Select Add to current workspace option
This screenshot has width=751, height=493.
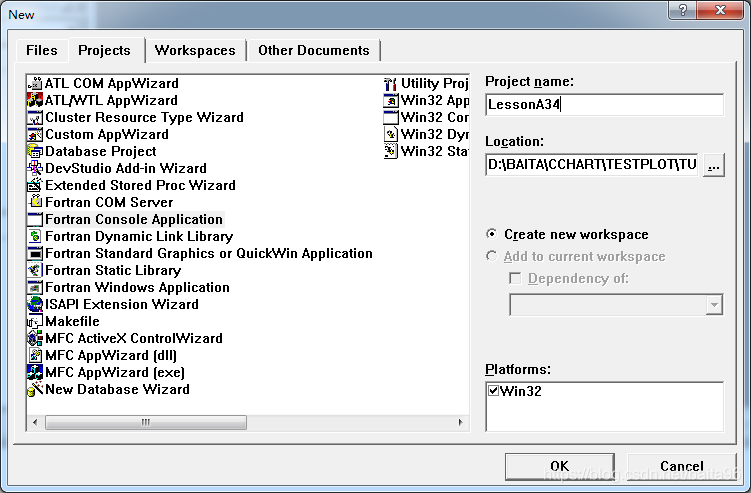coord(491,256)
